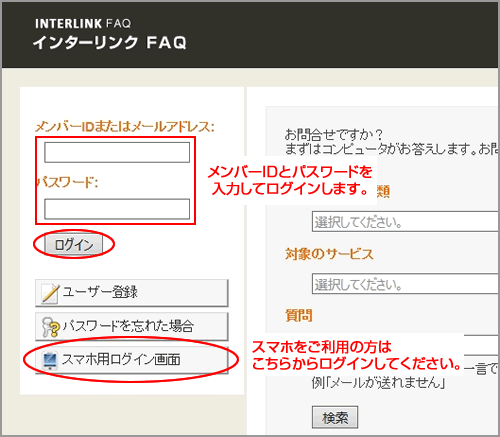Open the 対象のサービス selection dropdown
The height and width of the screenshot is (437, 500).
click(x=405, y=284)
